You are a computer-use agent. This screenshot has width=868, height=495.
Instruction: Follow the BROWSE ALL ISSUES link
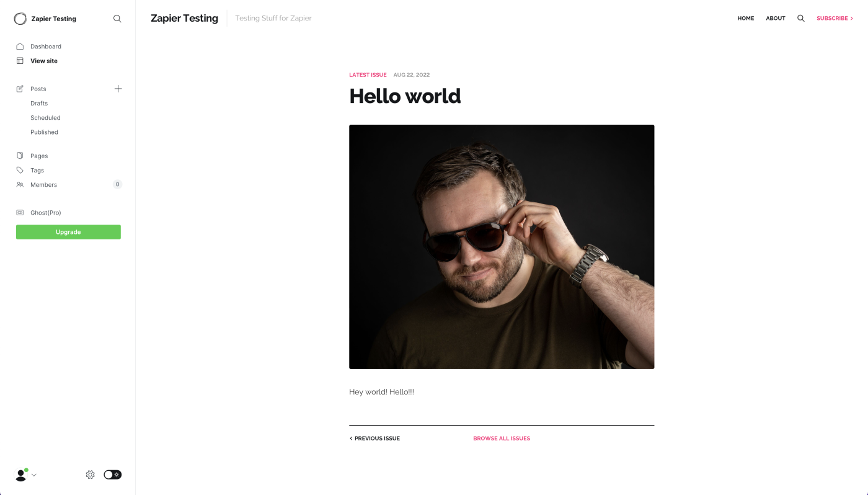coord(502,439)
